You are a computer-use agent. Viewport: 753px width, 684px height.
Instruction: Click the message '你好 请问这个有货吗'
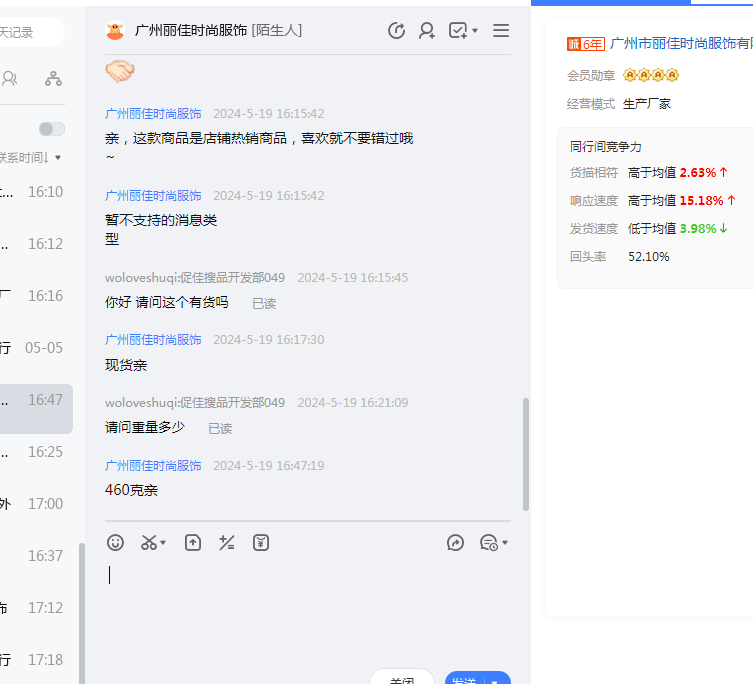click(167, 303)
